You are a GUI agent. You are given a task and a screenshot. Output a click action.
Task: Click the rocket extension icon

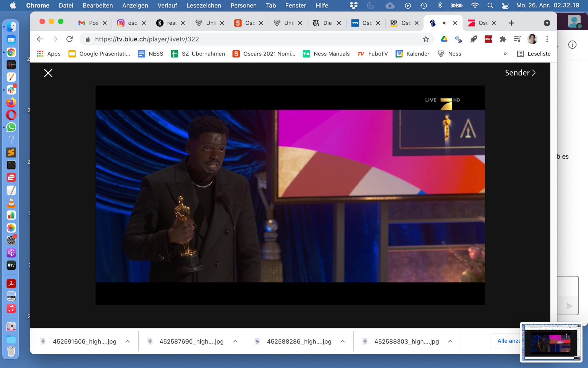[473, 39]
